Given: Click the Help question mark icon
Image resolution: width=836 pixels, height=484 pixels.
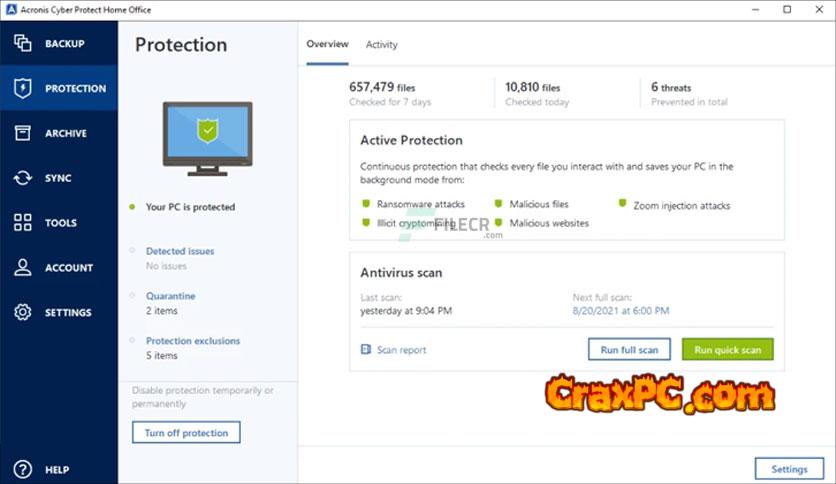Looking at the screenshot, I should [22, 469].
